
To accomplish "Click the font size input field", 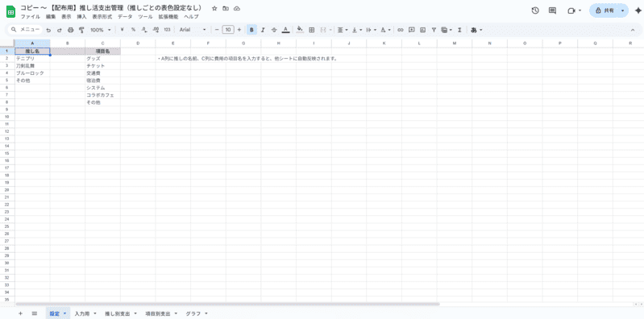I will click(228, 30).
